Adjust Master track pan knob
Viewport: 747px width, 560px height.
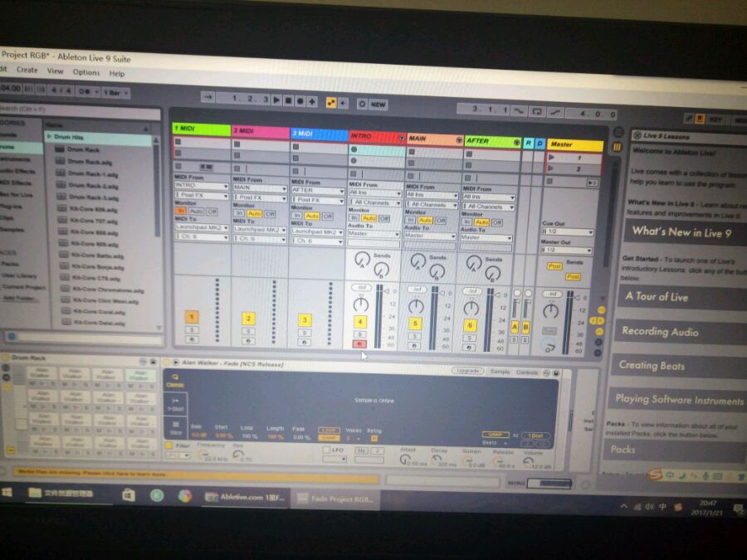[551, 311]
